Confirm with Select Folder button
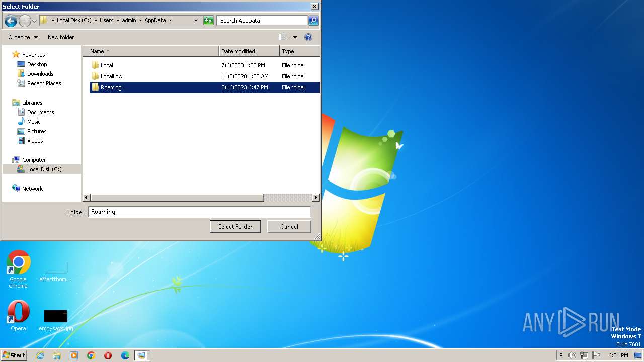This screenshot has width=644, height=362. tap(235, 227)
